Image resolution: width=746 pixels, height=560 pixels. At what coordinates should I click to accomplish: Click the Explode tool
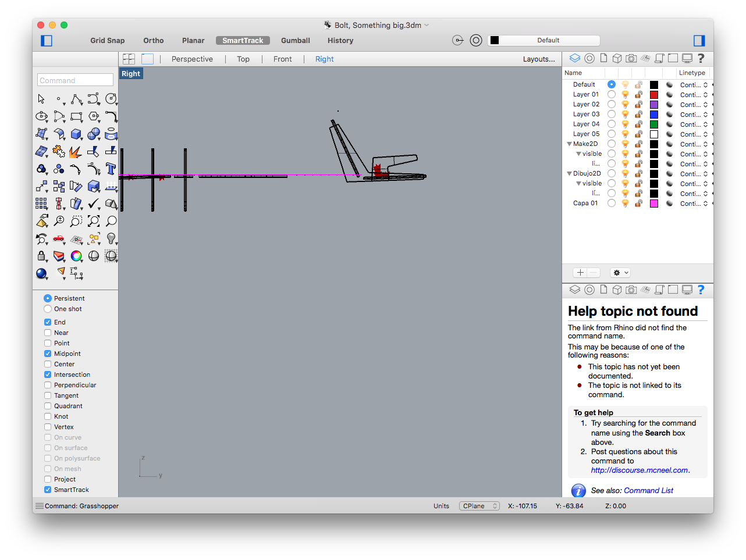(76, 151)
